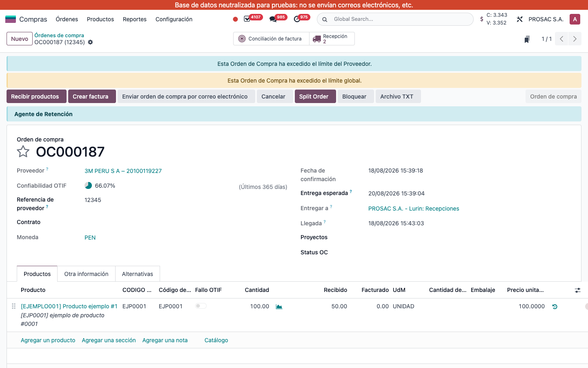Image resolution: width=588 pixels, height=368 pixels.
Task: Click the Bloquear button
Action: point(356,96)
